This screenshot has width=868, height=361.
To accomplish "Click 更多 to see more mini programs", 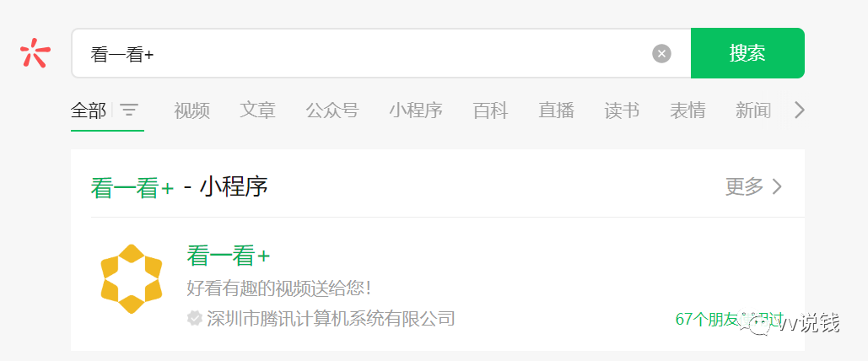I will click(754, 186).
